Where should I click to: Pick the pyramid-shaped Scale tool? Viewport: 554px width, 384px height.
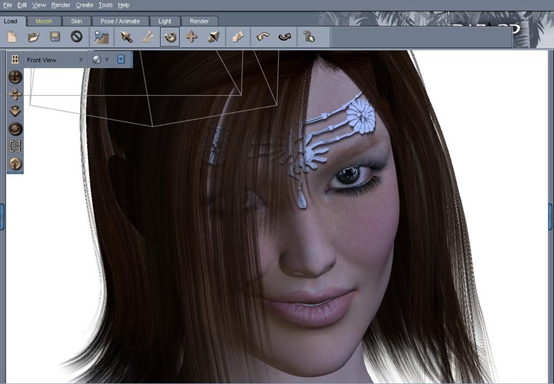(x=213, y=37)
